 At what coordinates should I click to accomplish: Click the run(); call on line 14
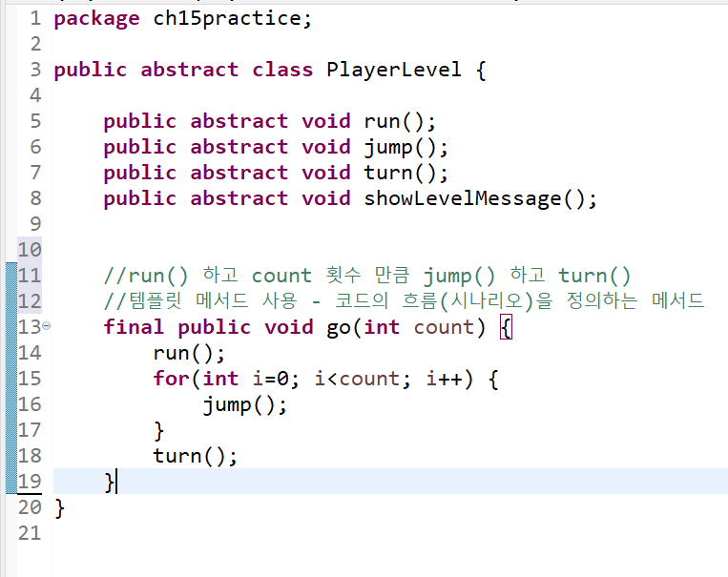189,354
